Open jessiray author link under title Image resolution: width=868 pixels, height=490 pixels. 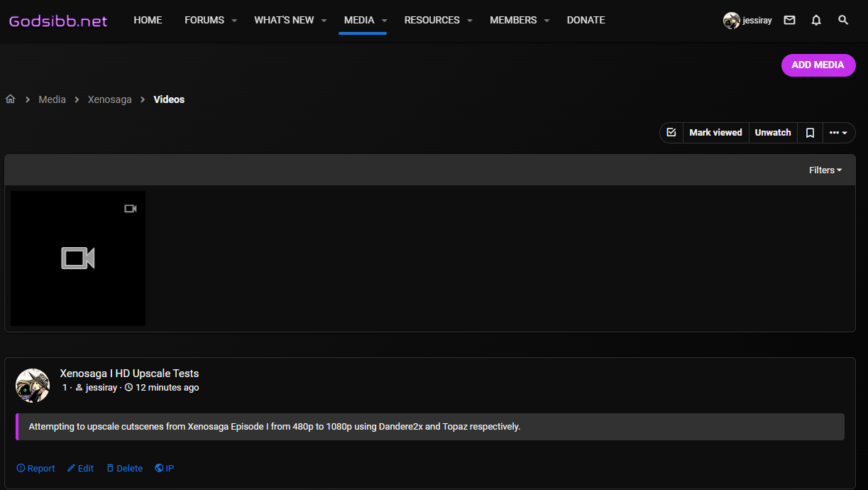[x=101, y=388]
